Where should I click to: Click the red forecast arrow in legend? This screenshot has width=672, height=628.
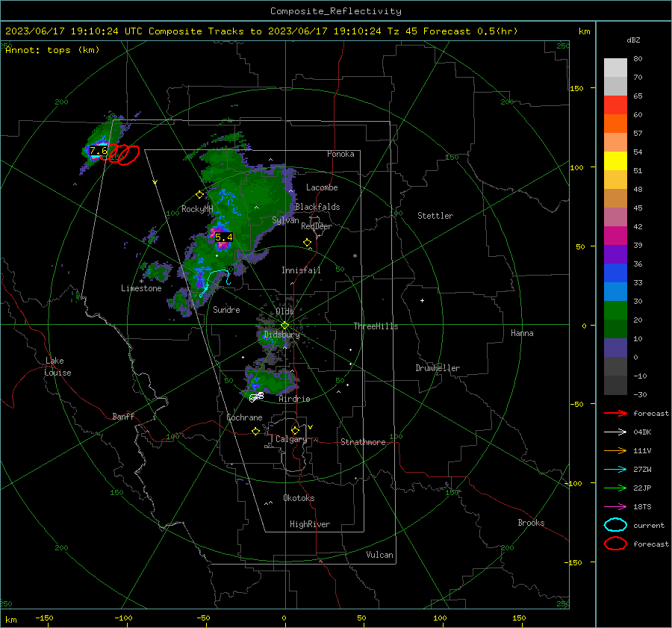point(615,413)
